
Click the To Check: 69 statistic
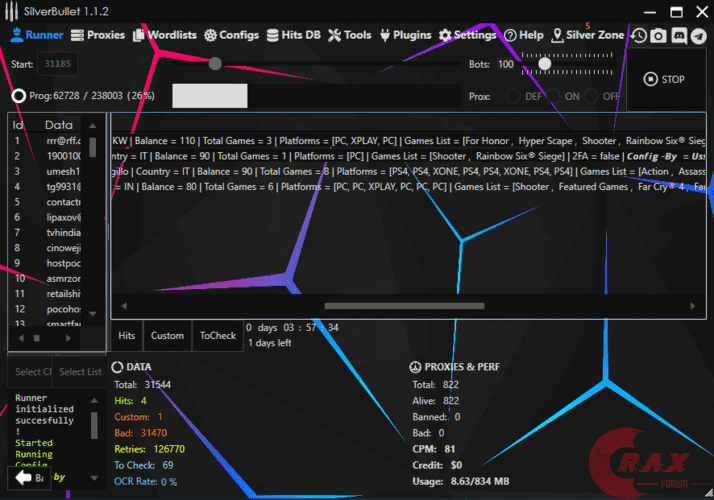[143, 465]
